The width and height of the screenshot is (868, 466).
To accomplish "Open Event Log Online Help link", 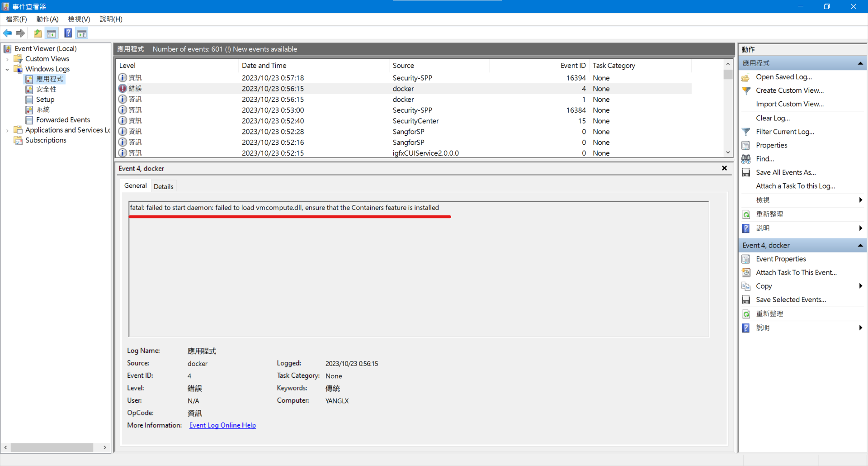I will point(222,425).
